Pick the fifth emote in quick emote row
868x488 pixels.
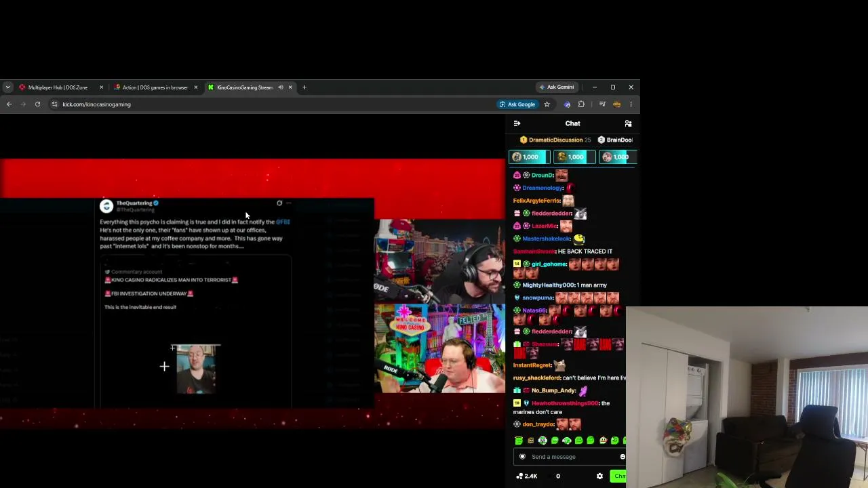click(x=567, y=441)
